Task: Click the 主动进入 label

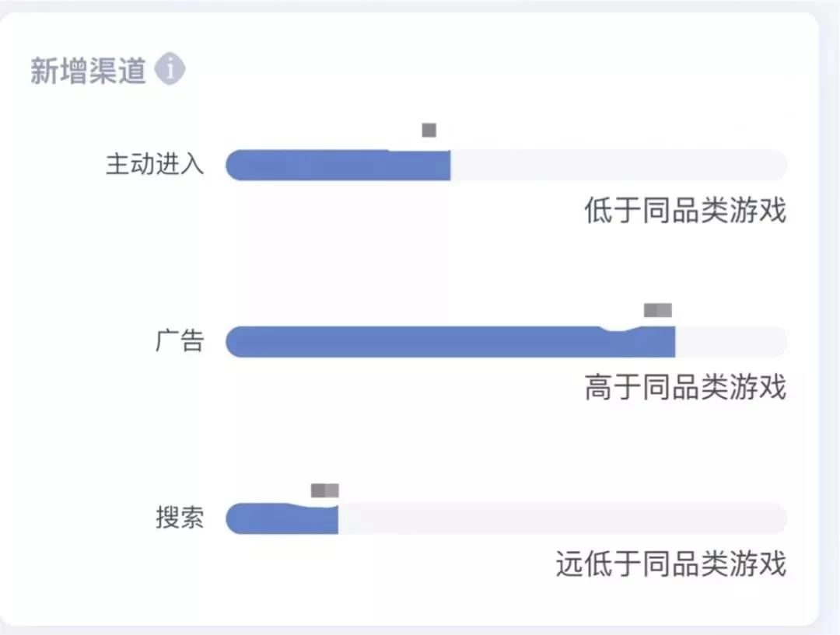Action: coord(155,164)
